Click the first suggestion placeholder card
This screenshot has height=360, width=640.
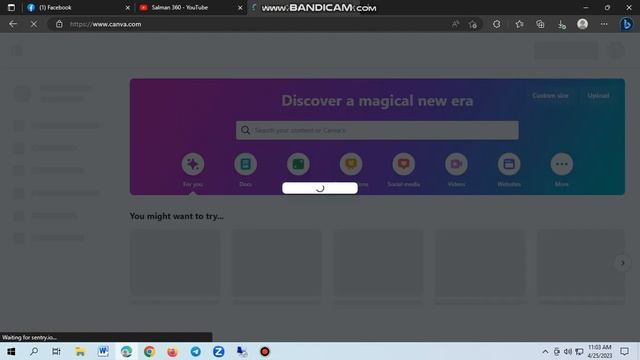[175, 263]
